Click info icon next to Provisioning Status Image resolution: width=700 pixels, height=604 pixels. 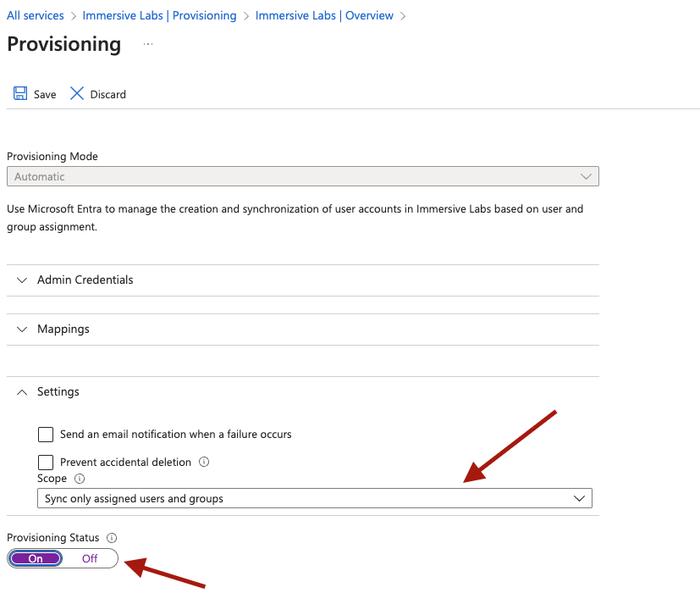112,538
